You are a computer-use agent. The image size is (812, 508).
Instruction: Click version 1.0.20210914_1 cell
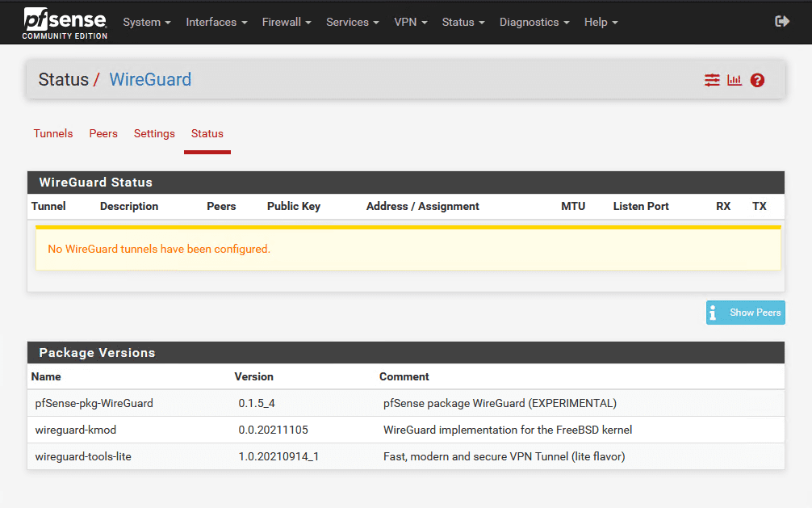278,456
